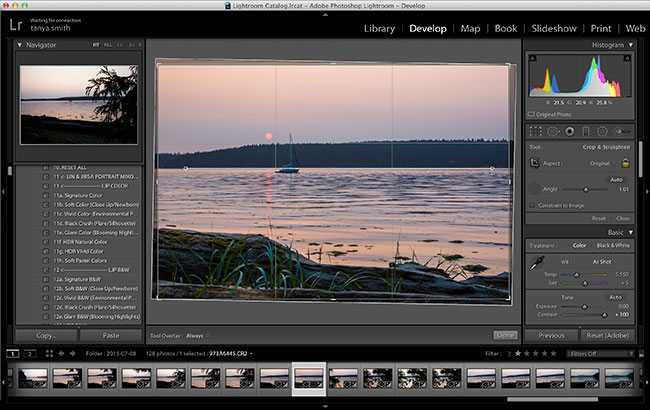Screen dimensions: 650x410
Task: Click the Navigator preview thumbnail
Action: click(79, 104)
